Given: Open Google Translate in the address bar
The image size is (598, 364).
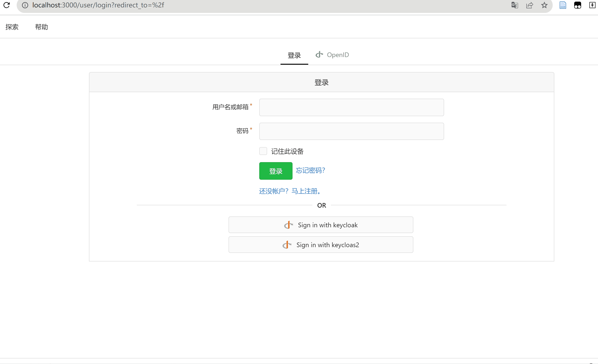Looking at the screenshot, I should [x=515, y=5].
